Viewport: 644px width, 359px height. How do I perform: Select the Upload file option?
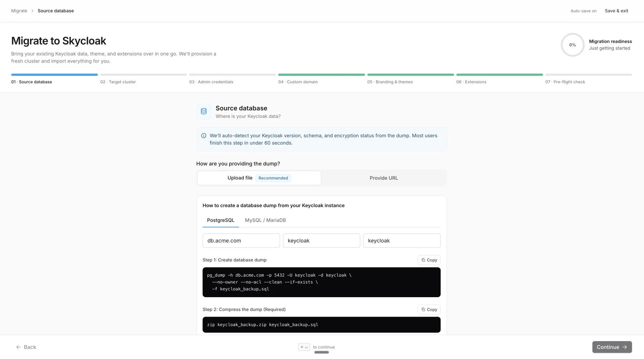click(x=259, y=178)
